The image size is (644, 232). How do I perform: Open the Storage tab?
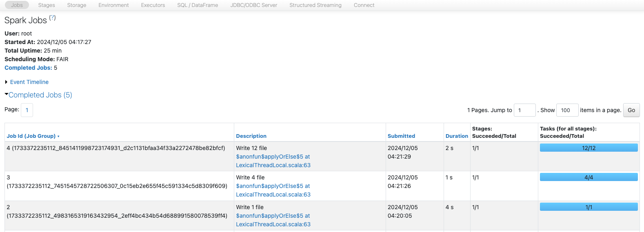click(77, 5)
